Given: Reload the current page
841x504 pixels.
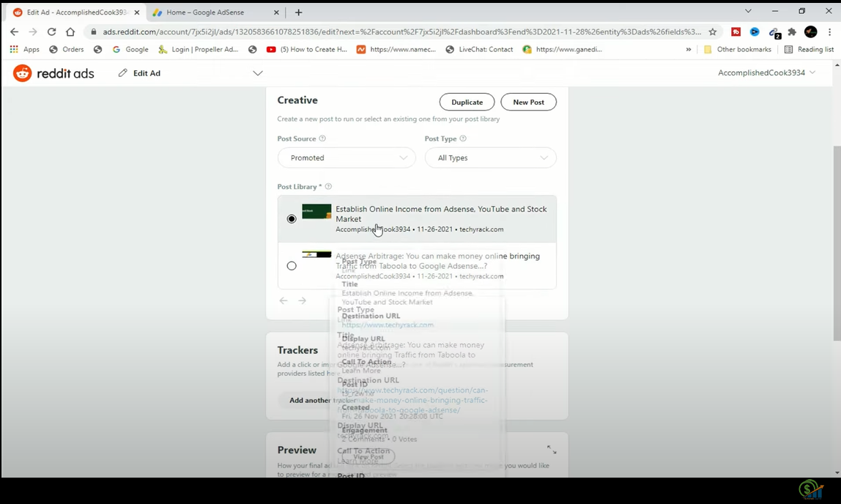Looking at the screenshot, I should click(51, 31).
